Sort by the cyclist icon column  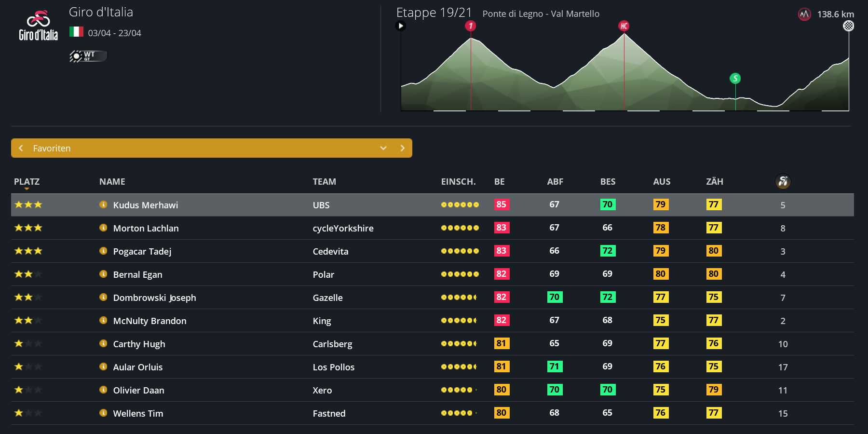pyautogui.click(x=783, y=181)
